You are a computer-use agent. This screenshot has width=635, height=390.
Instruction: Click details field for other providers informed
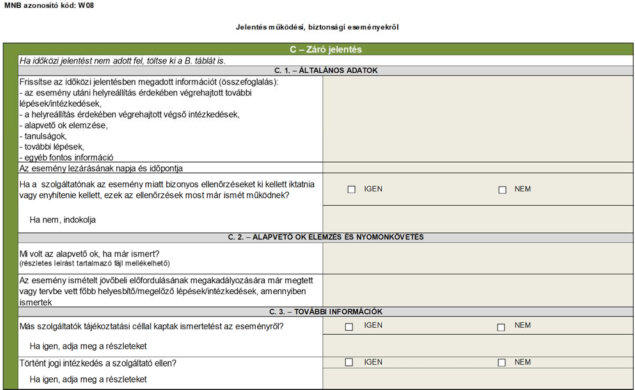(478, 345)
